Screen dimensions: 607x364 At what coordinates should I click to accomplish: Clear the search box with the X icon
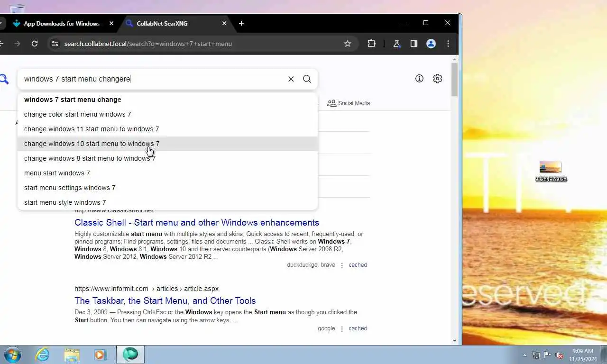(291, 79)
